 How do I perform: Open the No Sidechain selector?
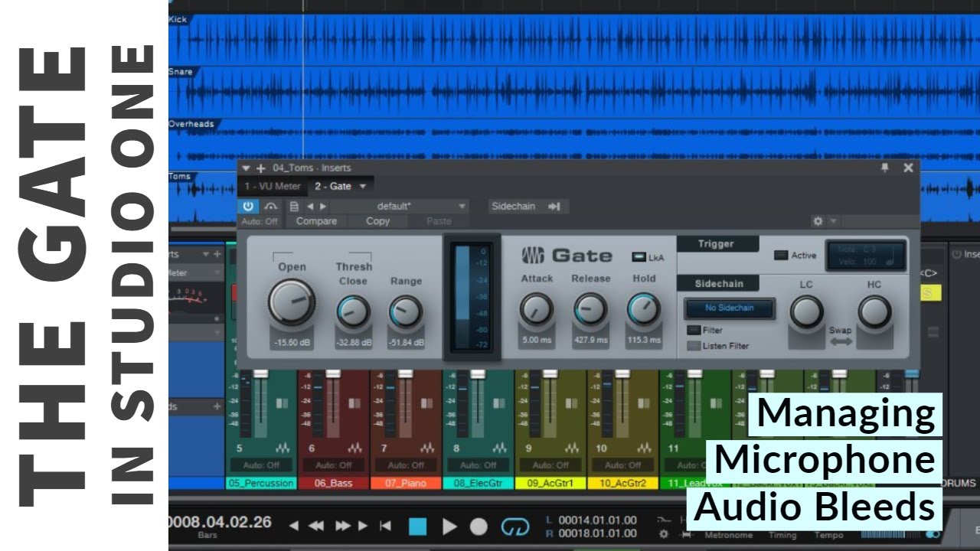click(x=730, y=308)
